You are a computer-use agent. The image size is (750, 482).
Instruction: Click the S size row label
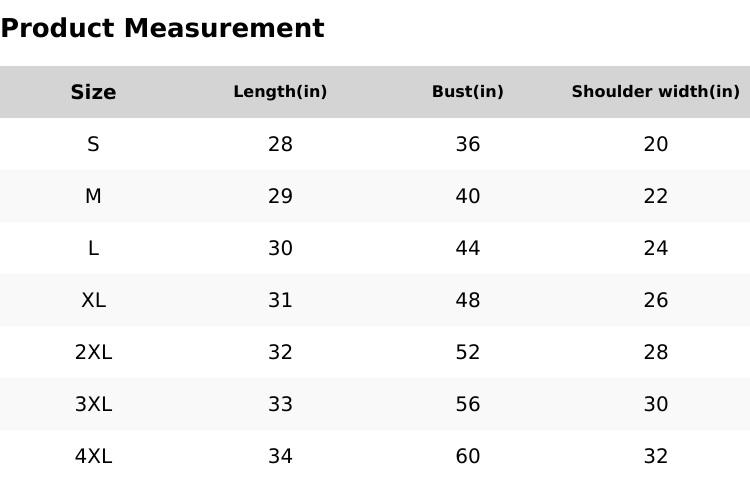(x=93, y=144)
